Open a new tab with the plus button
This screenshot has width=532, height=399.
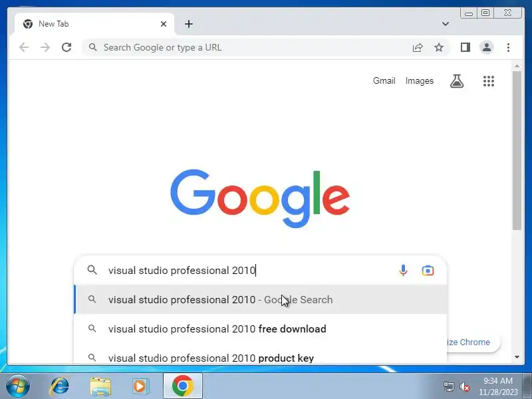pos(189,24)
